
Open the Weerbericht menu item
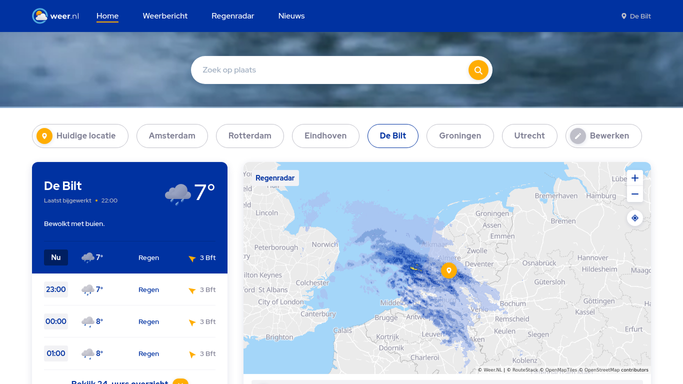click(165, 16)
